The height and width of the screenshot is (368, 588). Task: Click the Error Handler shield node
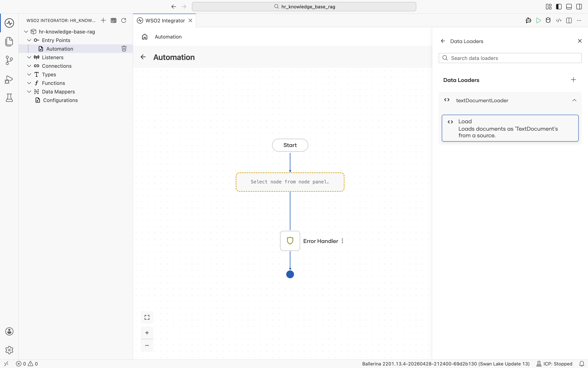[290, 241]
